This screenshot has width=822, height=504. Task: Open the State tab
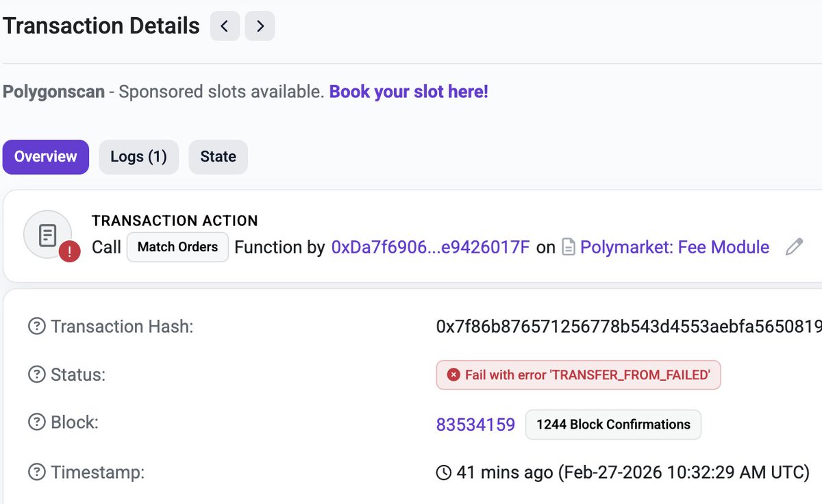click(x=218, y=157)
